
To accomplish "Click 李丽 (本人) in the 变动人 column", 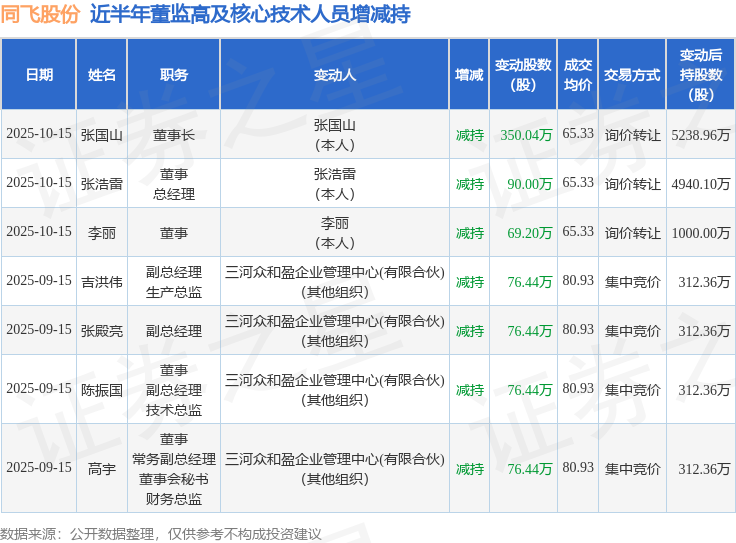I will pos(335,233).
